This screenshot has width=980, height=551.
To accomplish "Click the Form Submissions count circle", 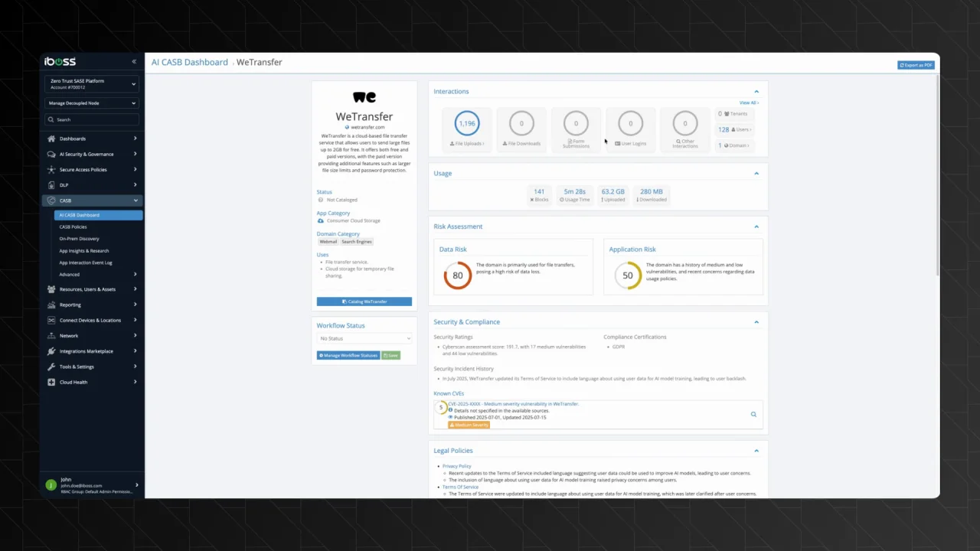I will (x=576, y=123).
